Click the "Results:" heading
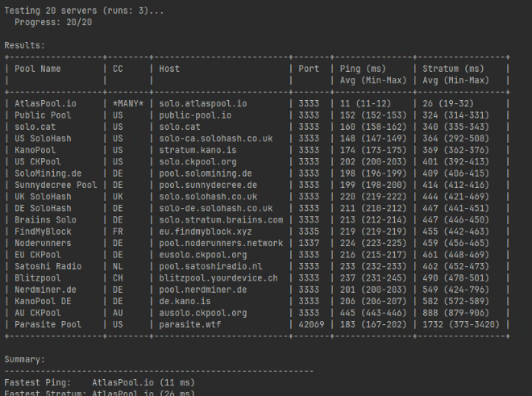The image size is (532, 396). click(24, 45)
